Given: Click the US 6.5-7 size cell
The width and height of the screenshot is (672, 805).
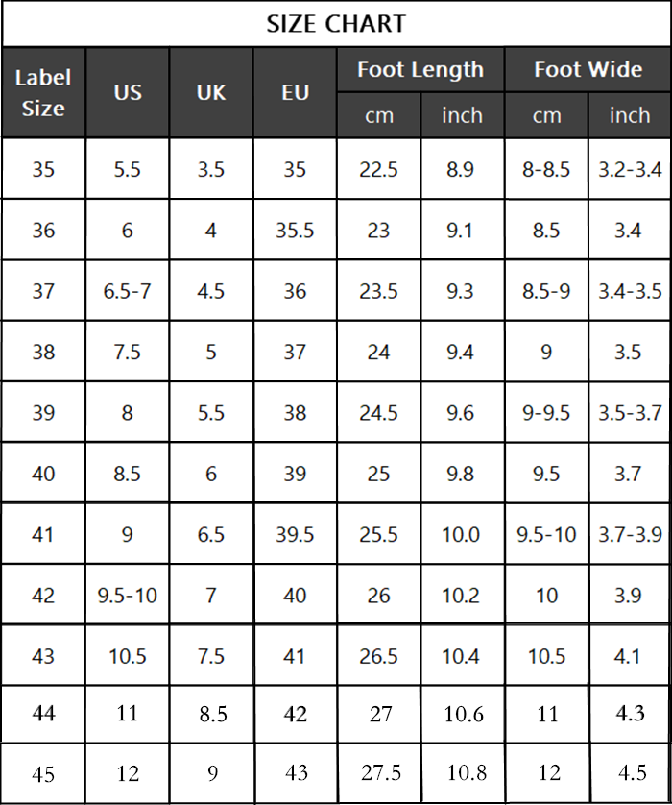Looking at the screenshot, I should pos(128,291).
